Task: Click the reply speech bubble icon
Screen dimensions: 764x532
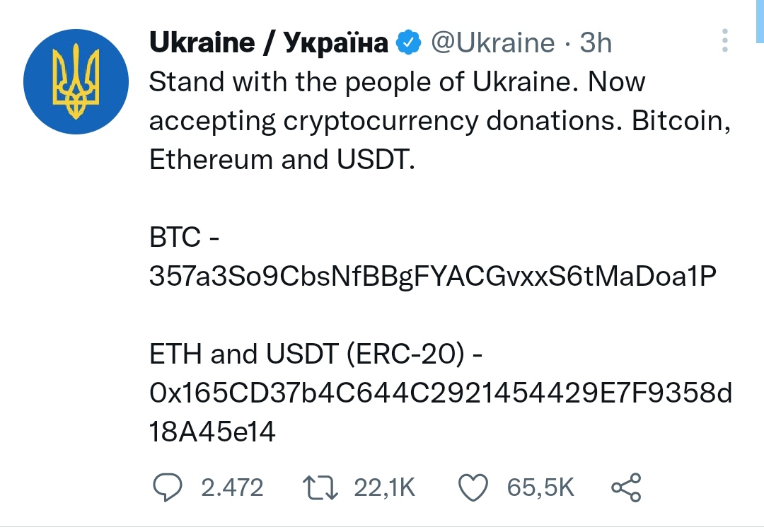Action: coord(168,487)
